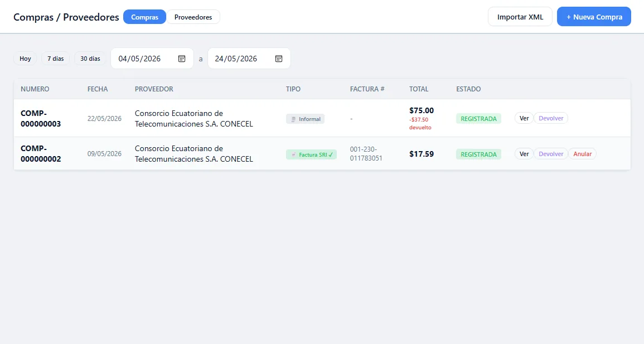Screen dimensions: 644x344
Task: Switch to the Proveedores tab
Action: (x=193, y=17)
